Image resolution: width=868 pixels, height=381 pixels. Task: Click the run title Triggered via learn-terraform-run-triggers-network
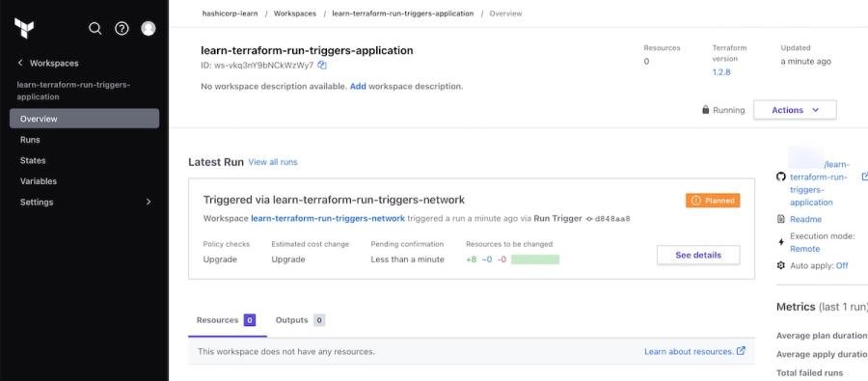334,200
